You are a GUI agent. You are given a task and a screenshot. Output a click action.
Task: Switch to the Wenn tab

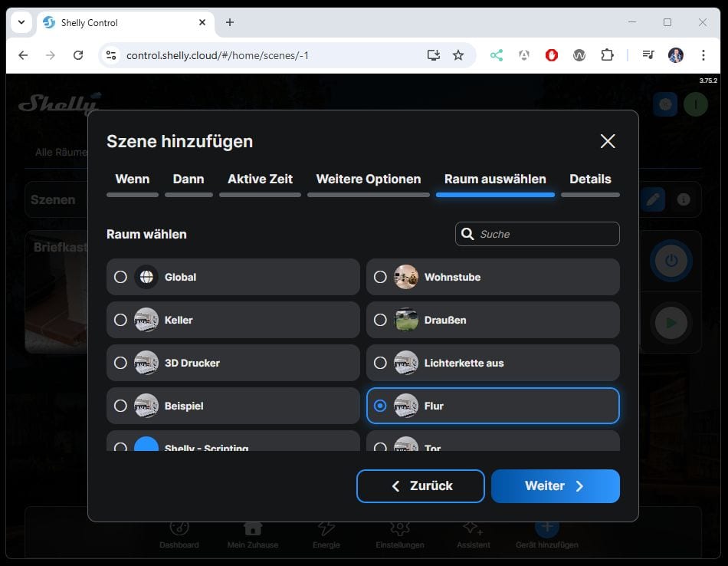click(132, 179)
